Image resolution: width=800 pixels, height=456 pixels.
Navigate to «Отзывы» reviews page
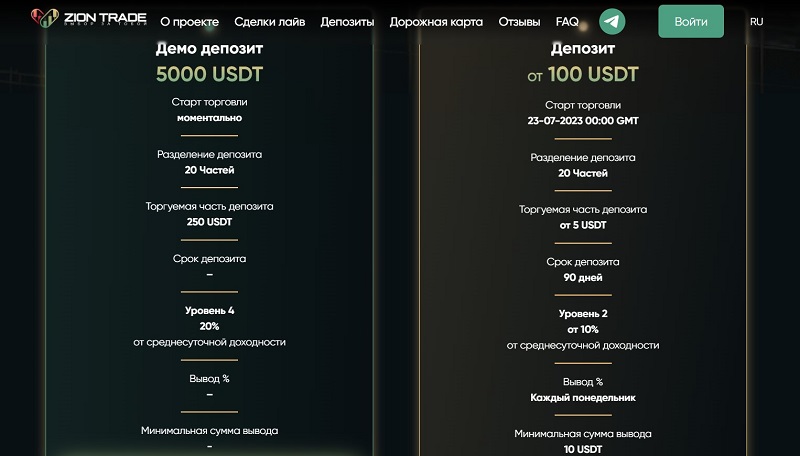[519, 21]
